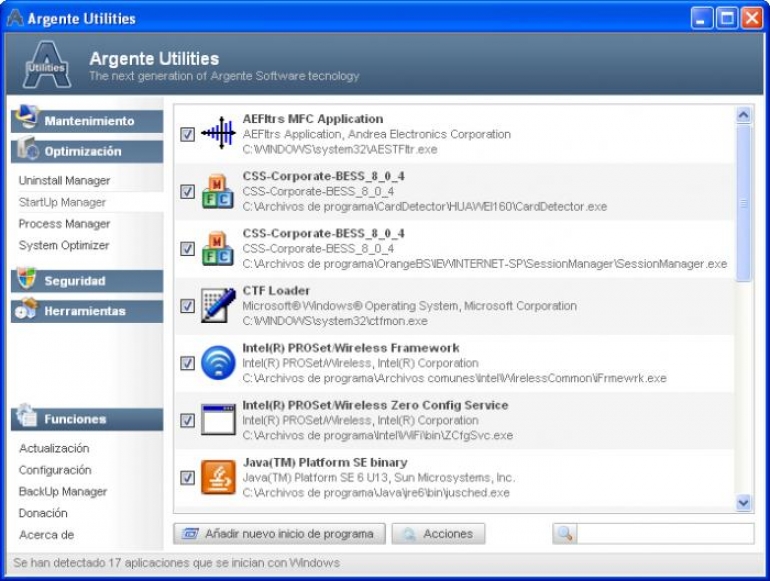Select the Java(TM) Platform SE binary title
This screenshot has height=581, width=770.
(x=325, y=463)
